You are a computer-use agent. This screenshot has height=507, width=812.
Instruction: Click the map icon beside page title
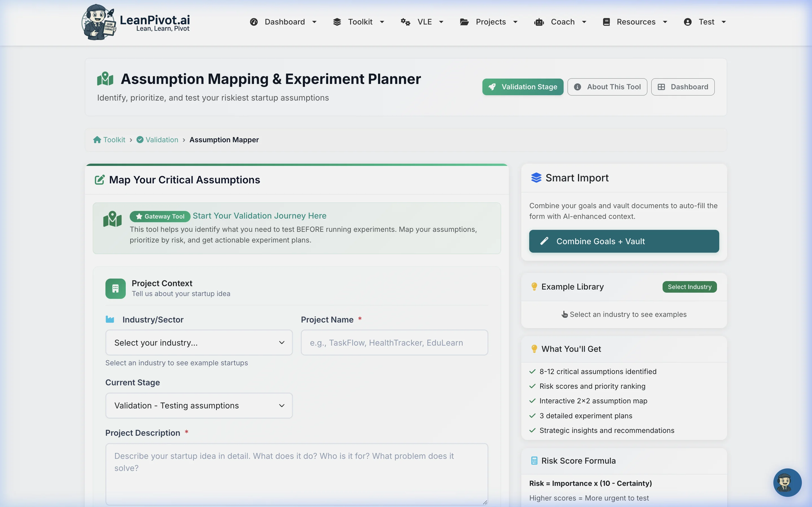click(x=105, y=79)
